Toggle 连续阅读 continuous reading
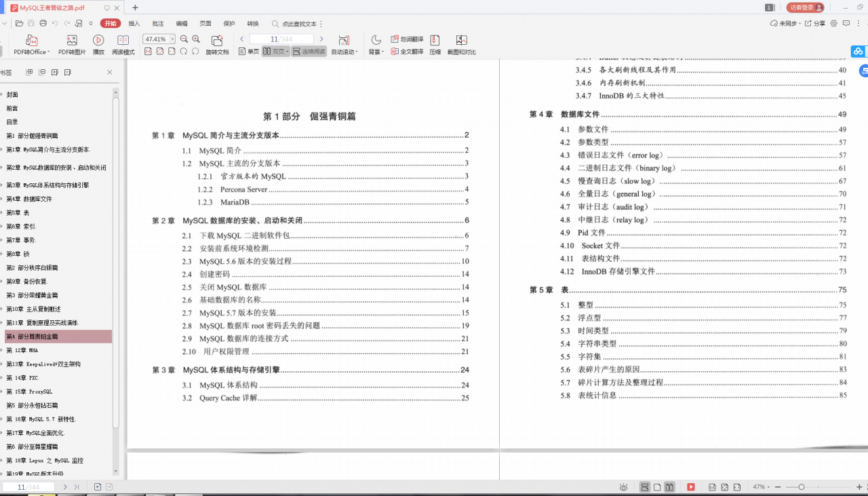This screenshot has width=868, height=496. pyautogui.click(x=309, y=52)
